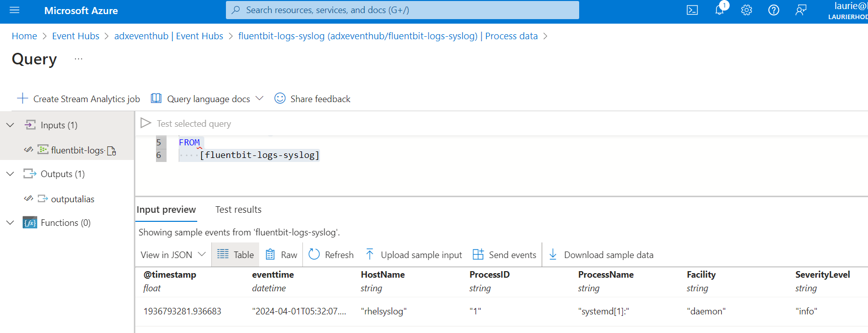Viewport: 868px width, 333px height.
Task: Click the 1936793281.936683 timestamp cell
Action: [182, 311]
